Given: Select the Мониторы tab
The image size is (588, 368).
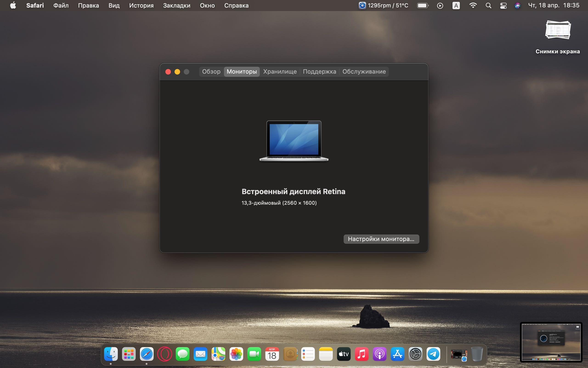Looking at the screenshot, I should click(x=242, y=72).
